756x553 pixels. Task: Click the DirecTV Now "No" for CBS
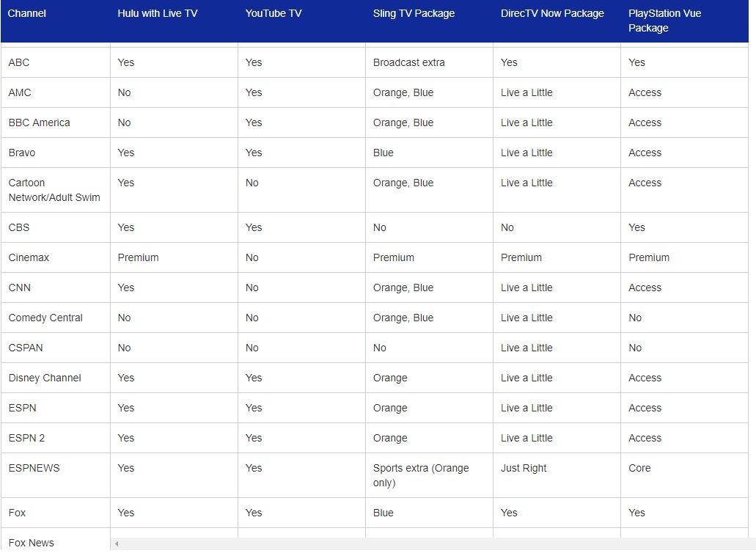[x=507, y=227]
